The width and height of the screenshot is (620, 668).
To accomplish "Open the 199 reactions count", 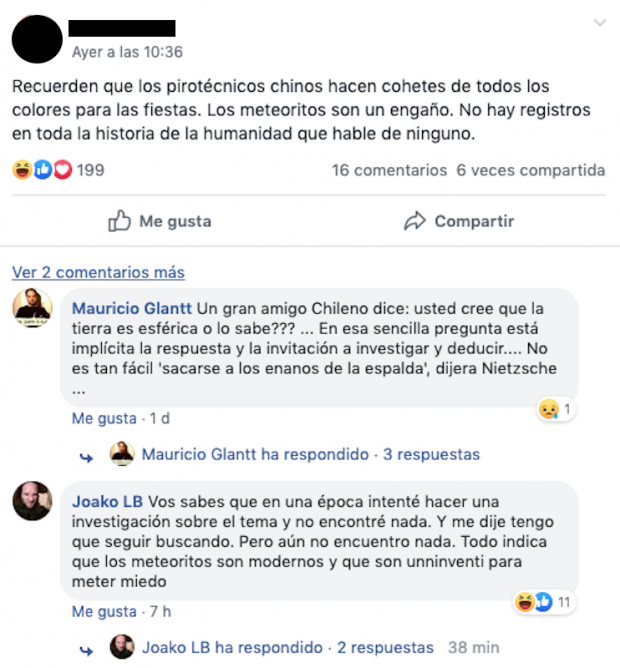I will (90, 170).
